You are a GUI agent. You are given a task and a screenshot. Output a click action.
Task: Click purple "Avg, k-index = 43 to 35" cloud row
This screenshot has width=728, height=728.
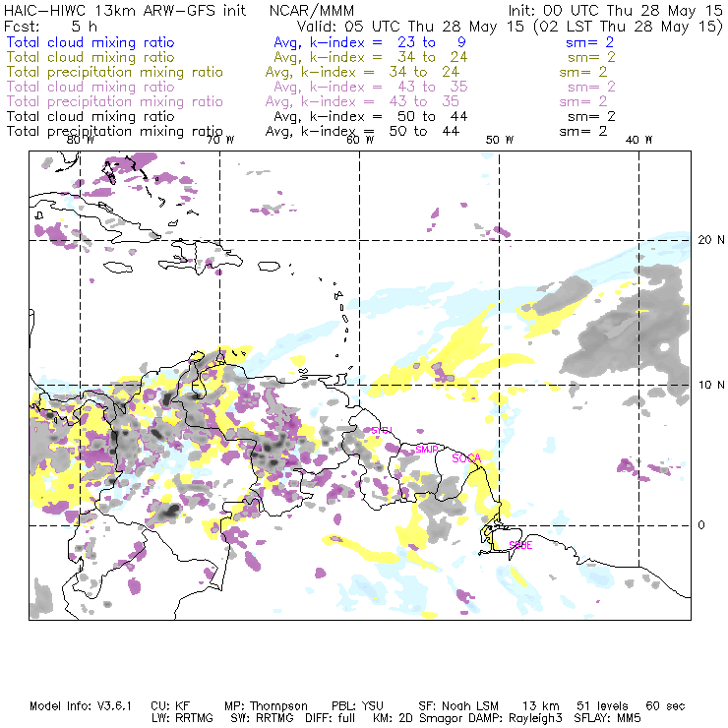tap(371, 87)
